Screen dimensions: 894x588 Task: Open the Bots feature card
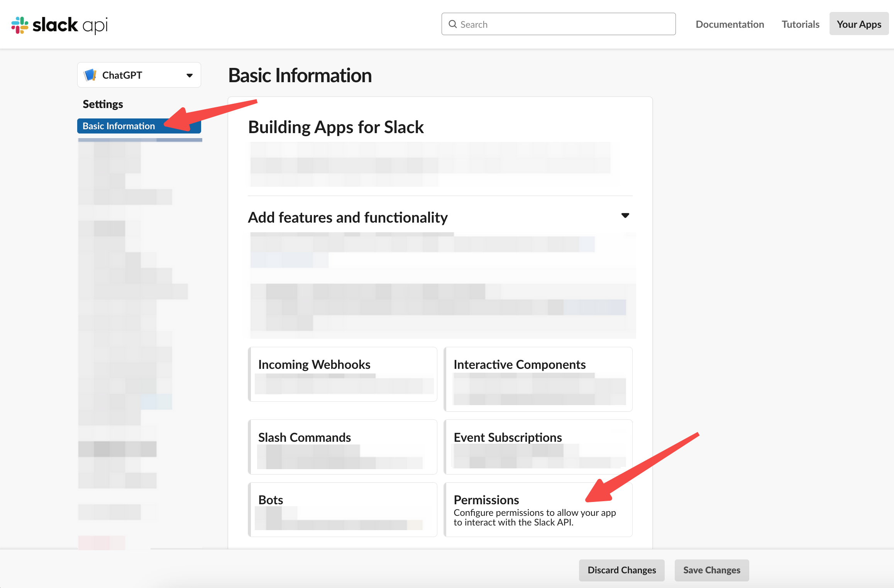pyautogui.click(x=343, y=509)
